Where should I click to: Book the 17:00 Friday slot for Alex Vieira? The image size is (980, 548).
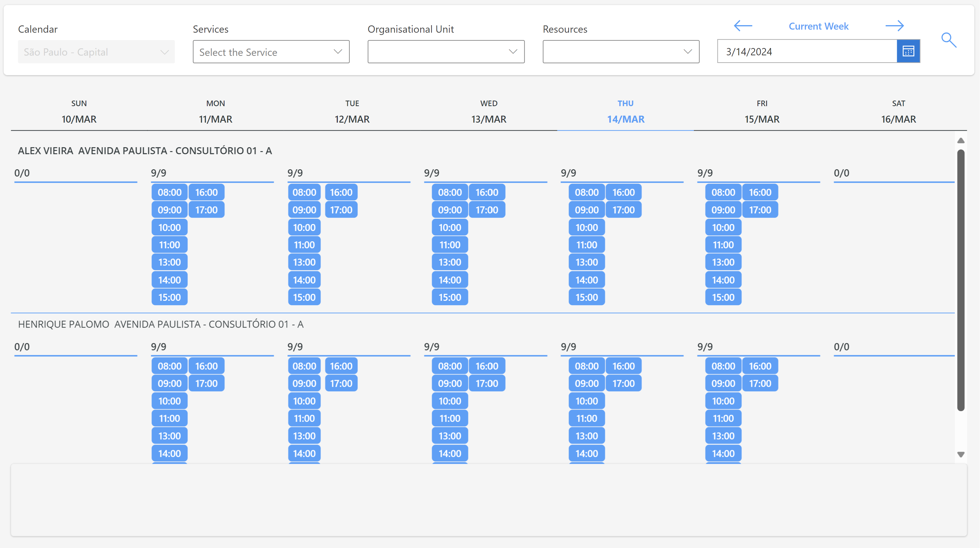tap(760, 210)
